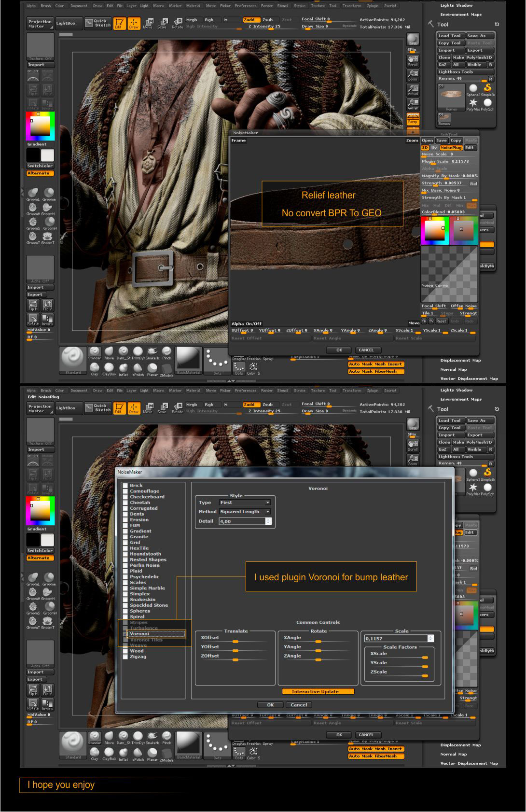Click the Scale 0,1157 stepper arrows
Image resolution: width=526 pixels, height=812 pixels.
coord(430,638)
